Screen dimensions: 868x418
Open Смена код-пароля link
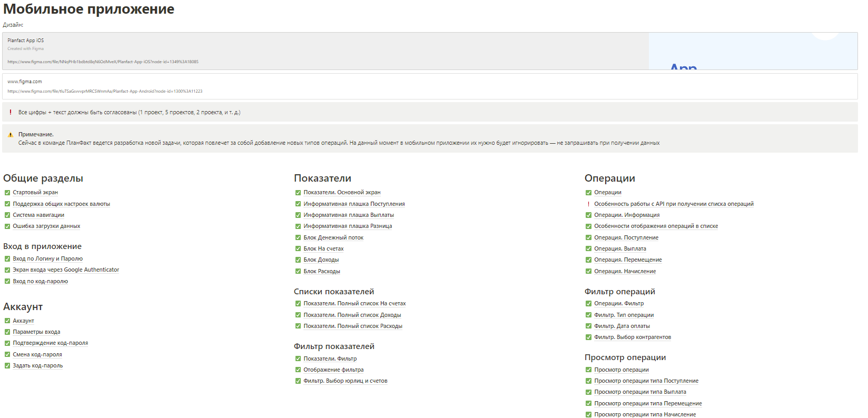(37, 355)
